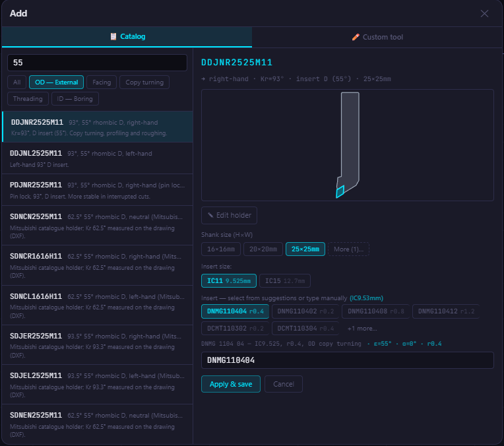
Task: Select the ID — Boring filter
Action: pos(75,99)
